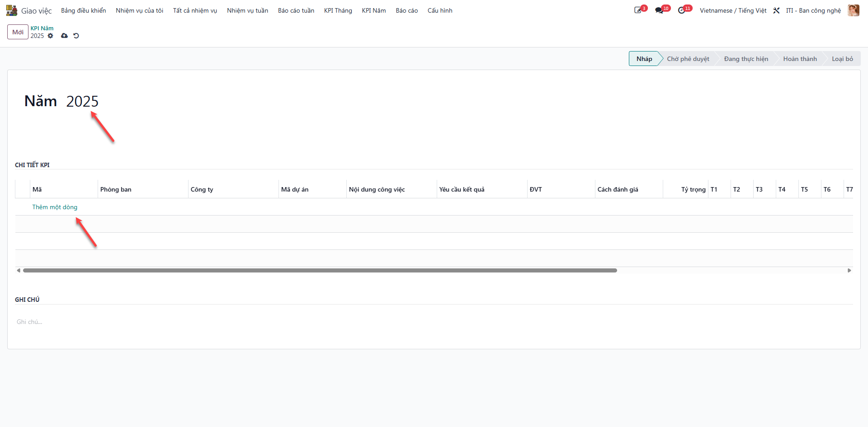The height and width of the screenshot is (427, 868).
Task: Open Báo cáo tuần menu
Action: [296, 10]
